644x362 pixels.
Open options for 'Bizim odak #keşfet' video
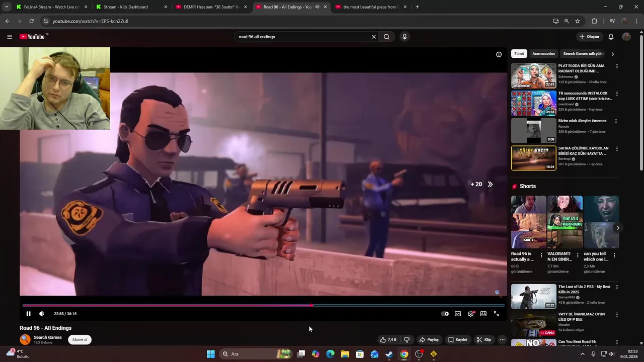(x=616, y=121)
